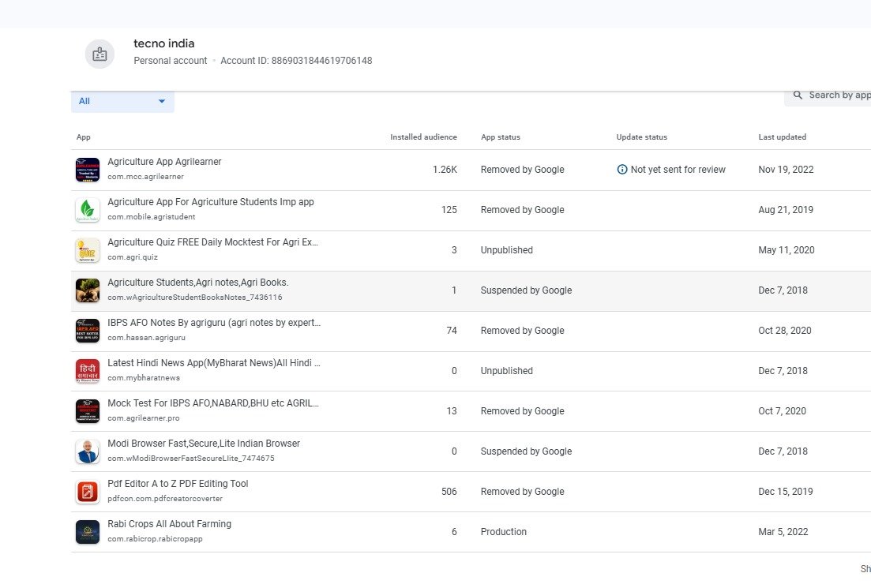
Task: Click the info icon beside Not yet sent for review
Action: click(622, 170)
